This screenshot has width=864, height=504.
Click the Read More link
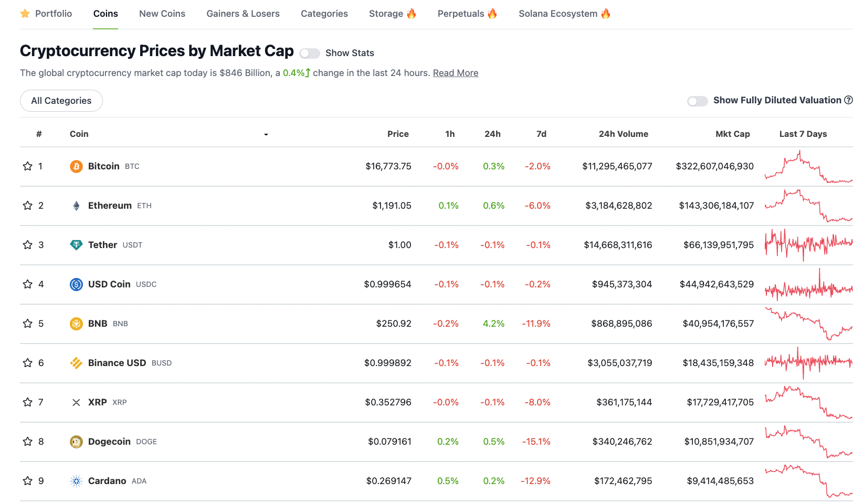[x=455, y=72]
